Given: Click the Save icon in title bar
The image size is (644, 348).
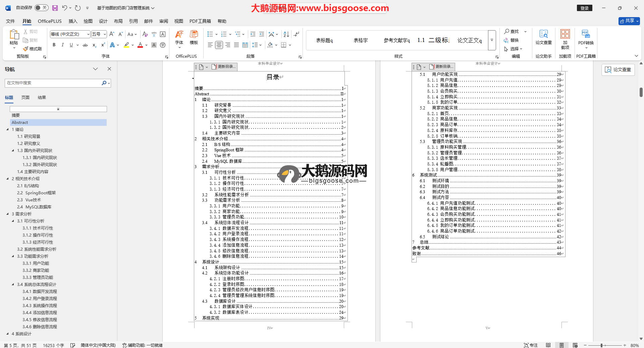Looking at the screenshot, I should point(55,8).
